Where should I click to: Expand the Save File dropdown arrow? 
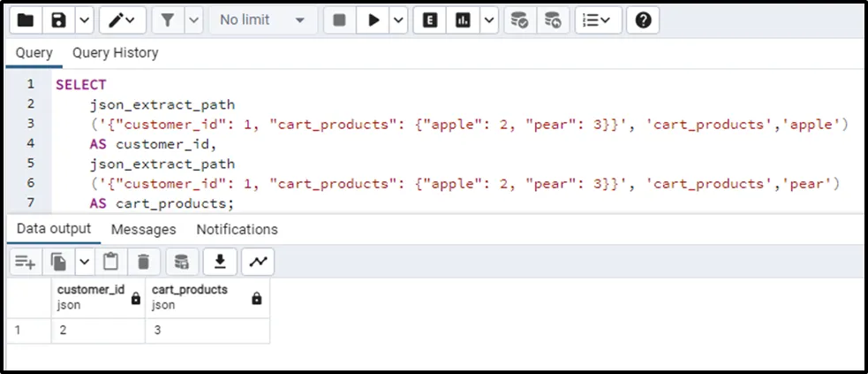pos(83,19)
